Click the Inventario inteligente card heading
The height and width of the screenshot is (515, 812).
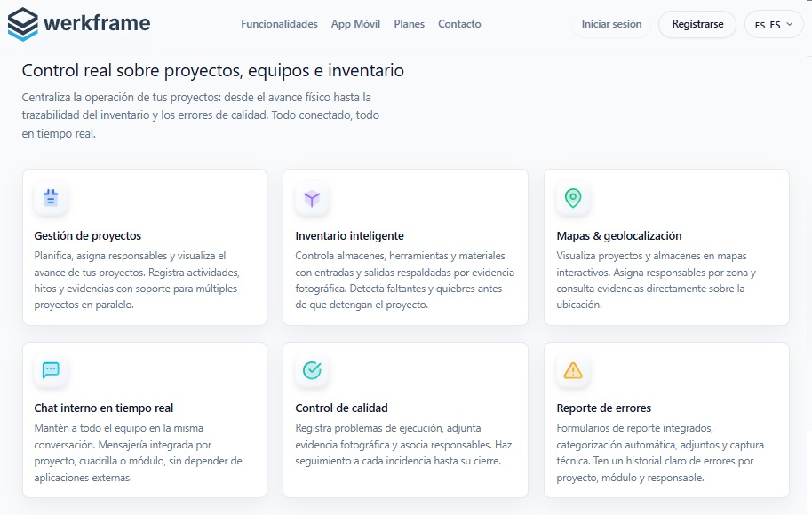tap(349, 236)
